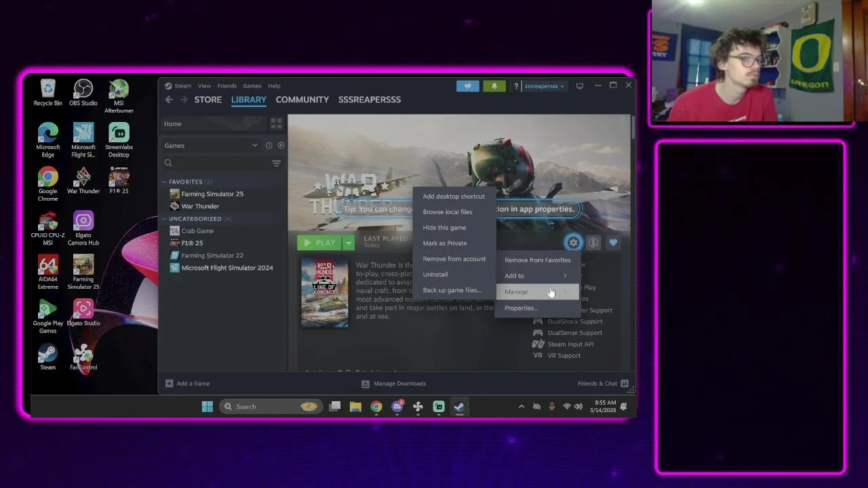Open Google Play Games shortcut
The width and height of the screenshot is (868, 488).
47,316
